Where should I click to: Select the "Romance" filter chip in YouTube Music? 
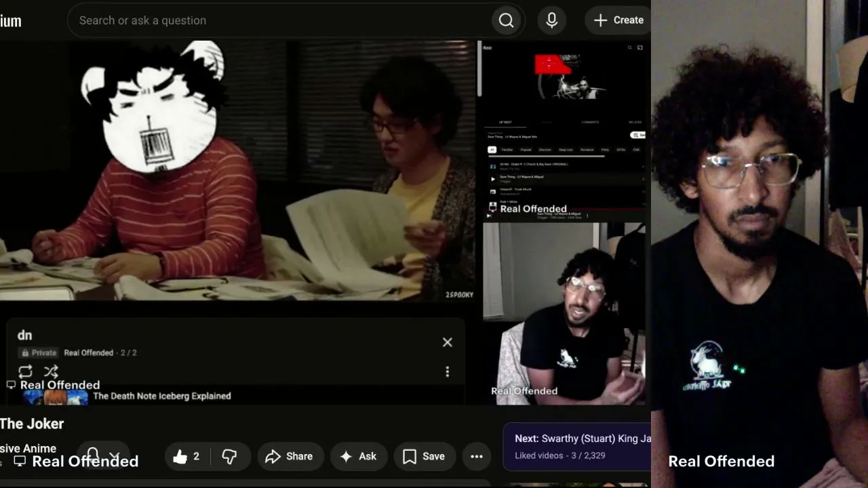(x=587, y=150)
